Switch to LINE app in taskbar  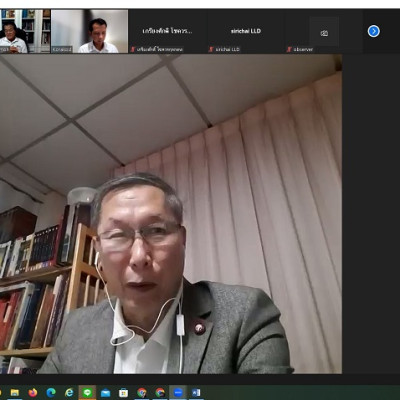coord(87,392)
